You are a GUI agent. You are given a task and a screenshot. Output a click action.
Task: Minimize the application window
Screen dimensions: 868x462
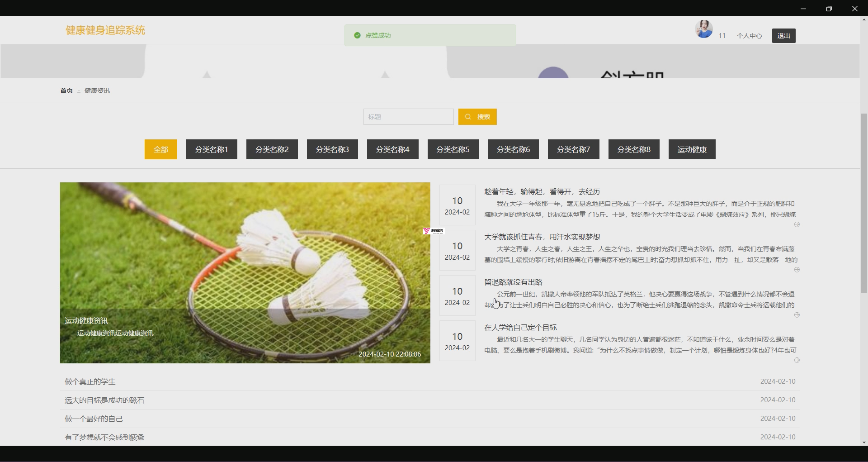point(803,9)
